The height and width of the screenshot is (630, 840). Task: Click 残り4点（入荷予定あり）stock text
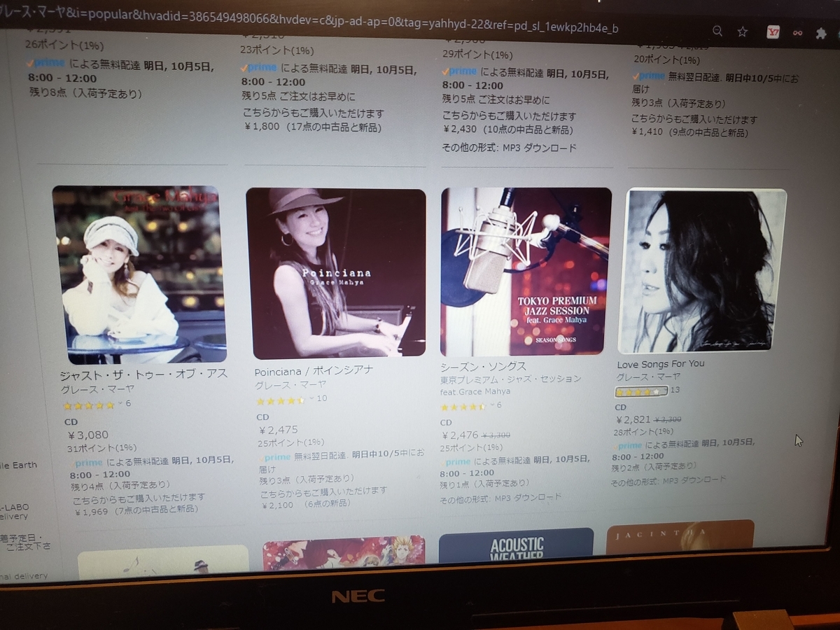click(x=120, y=485)
